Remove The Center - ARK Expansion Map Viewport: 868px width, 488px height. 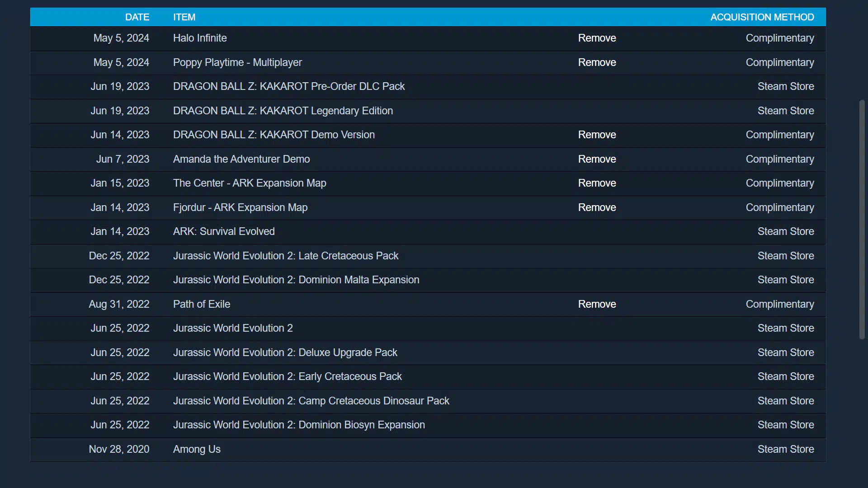click(x=597, y=183)
